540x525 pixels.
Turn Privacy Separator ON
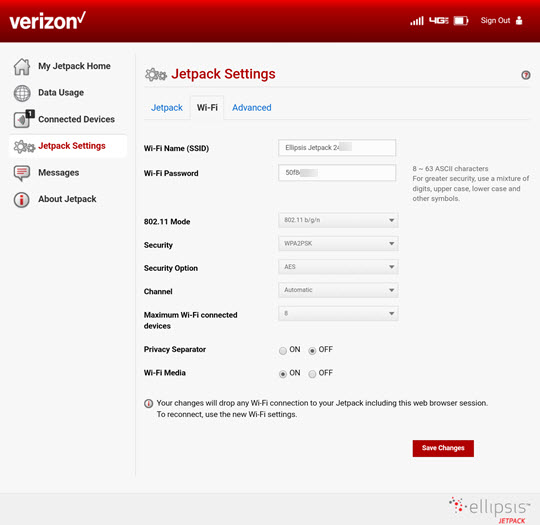283,351
